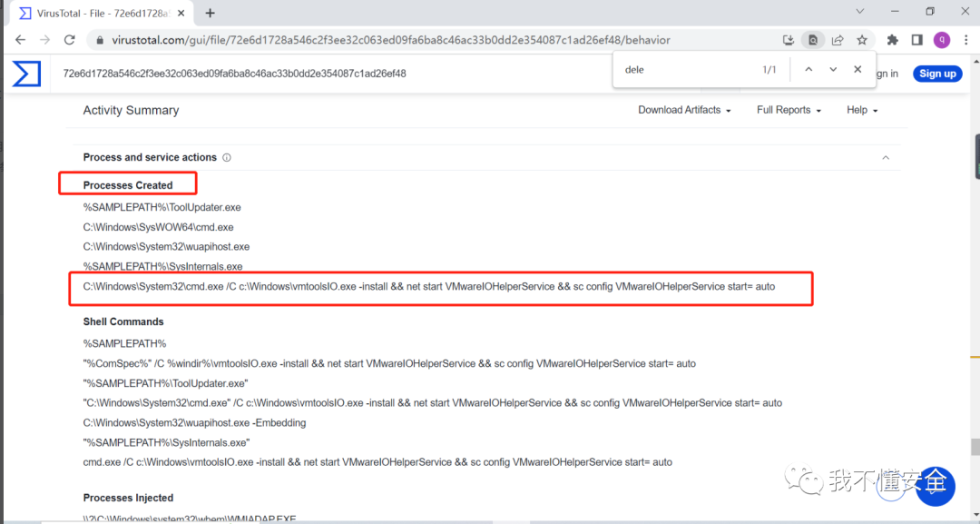980x524 pixels.
Task: Toggle the browser side panel icon
Action: pos(916,40)
